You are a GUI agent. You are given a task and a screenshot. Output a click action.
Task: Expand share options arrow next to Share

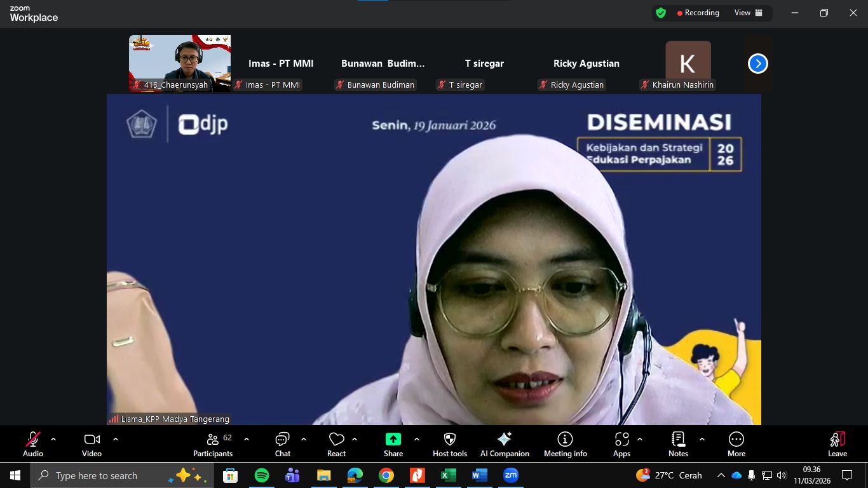tap(417, 439)
